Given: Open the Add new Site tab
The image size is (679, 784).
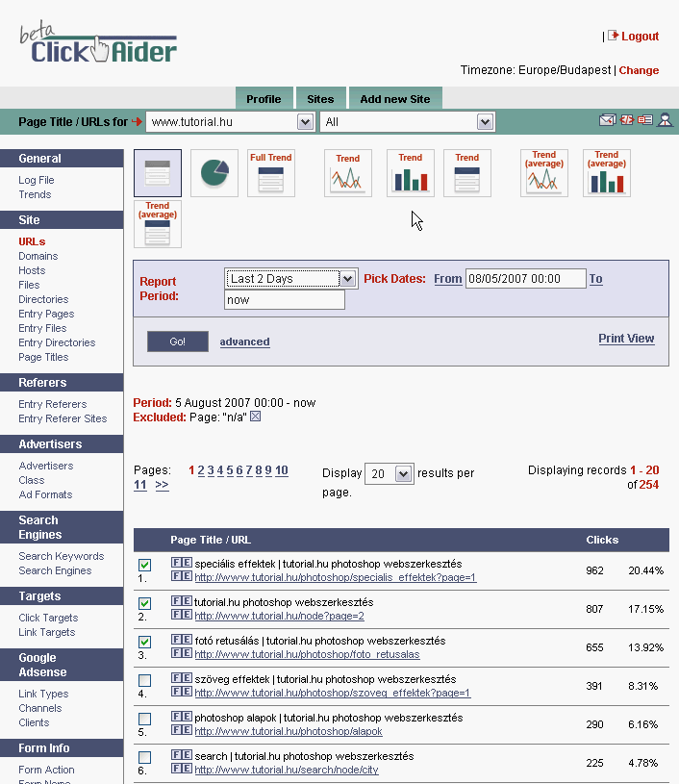Looking at the screenshot, I should point(394,99).
